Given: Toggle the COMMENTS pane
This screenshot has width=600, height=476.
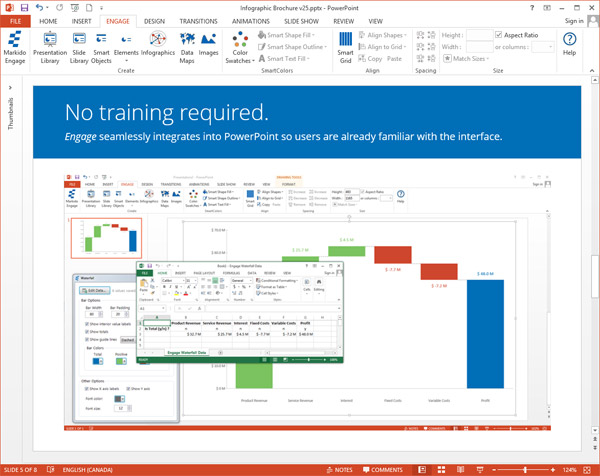Looking at the screenshot, I should (x=383, y=469).
